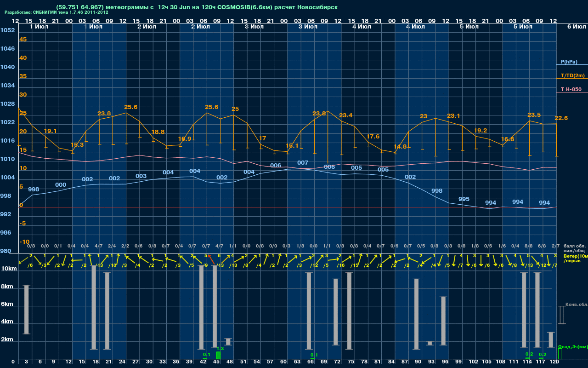Click hour 36 on bottom axis

click(x=176, y=362)
